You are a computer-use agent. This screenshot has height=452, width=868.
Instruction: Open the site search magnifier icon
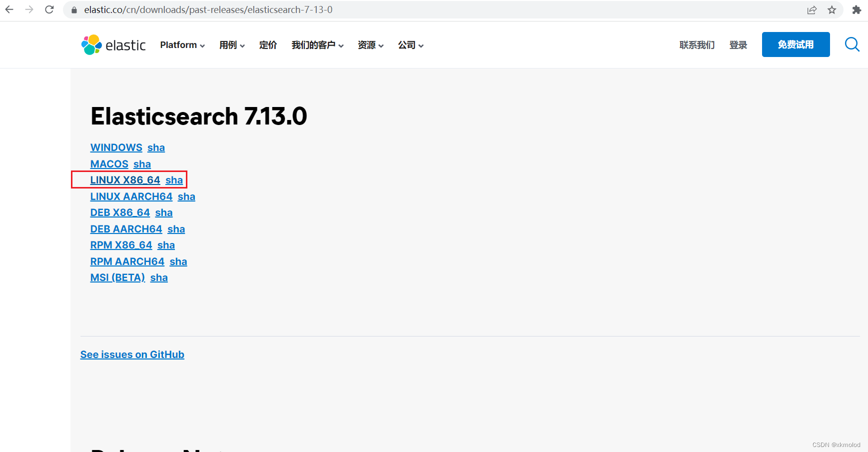click(852, 44)
